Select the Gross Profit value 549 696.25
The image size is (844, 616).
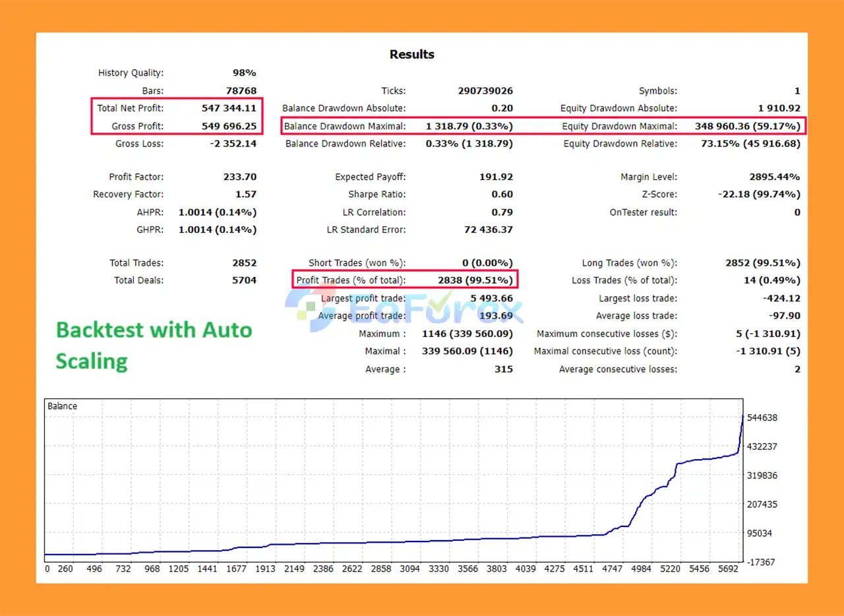tap(229, 126)
